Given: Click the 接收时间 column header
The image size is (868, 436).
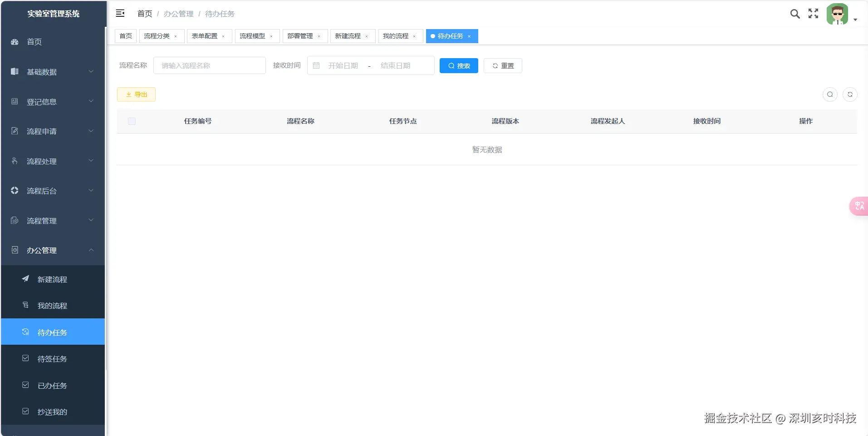Looking at the screenshot, I should (707, 121).
